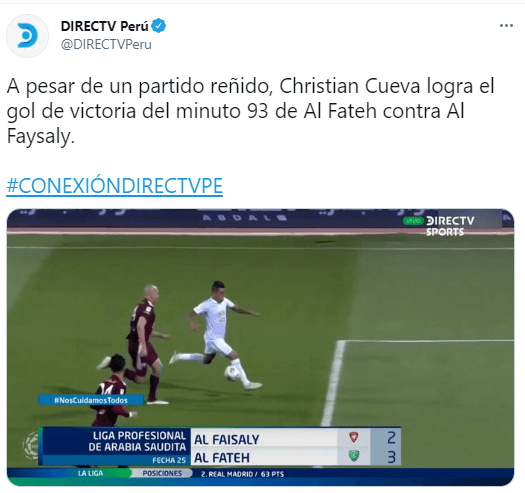Click the DIRECTV Sports logo in video
The image size is (525, 493).
pos(450,226)
